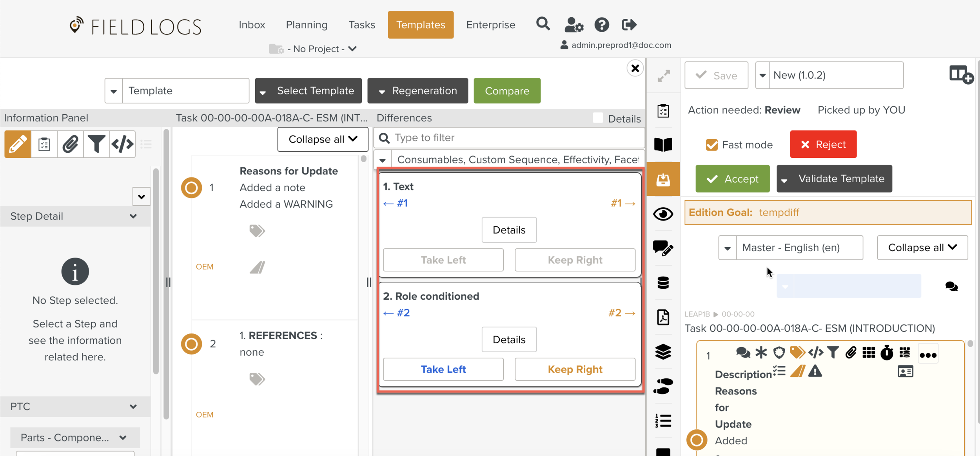Click the Type to filter field
The width and height of the screenshot is (980, 456).
510,138
